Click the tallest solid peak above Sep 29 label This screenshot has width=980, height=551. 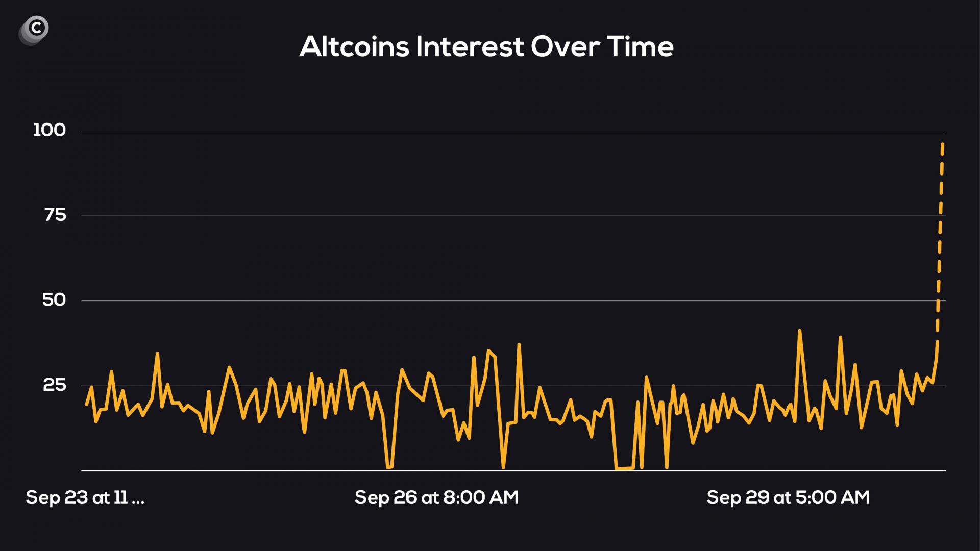click(799, 331)
